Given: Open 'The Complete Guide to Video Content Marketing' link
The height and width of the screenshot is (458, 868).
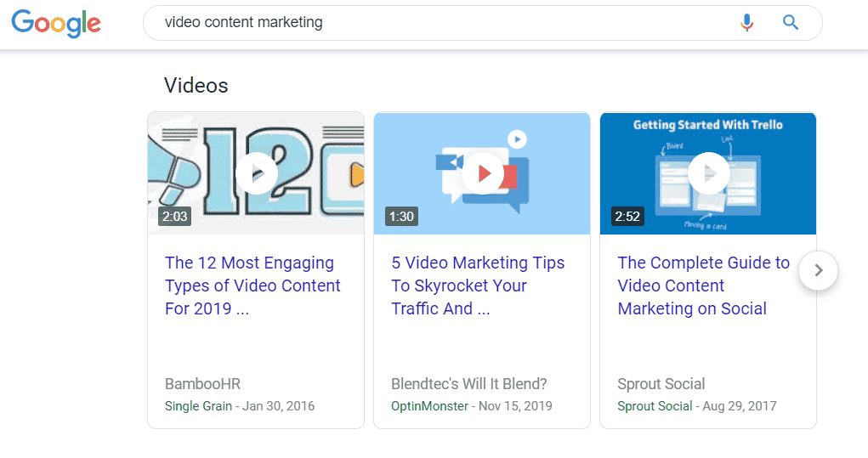Looking at the screenshot, I should tap(704, 286).
